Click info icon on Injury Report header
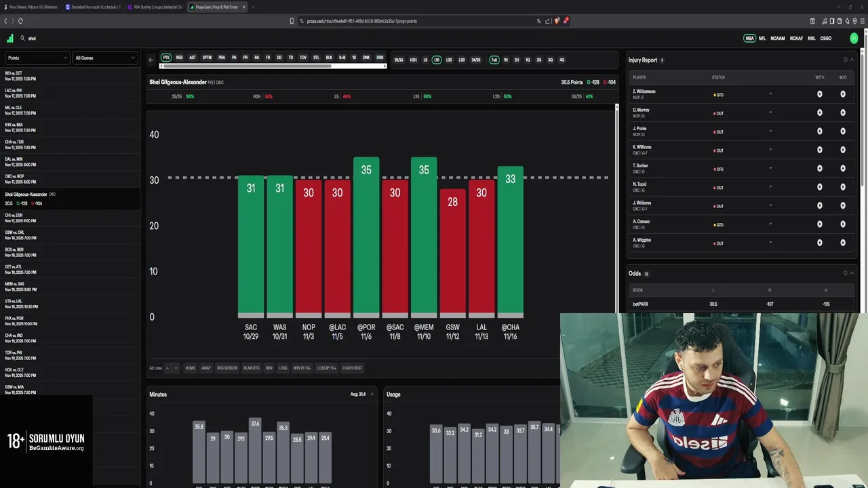This screenshot has width=868, height=488. click(846, 60)
